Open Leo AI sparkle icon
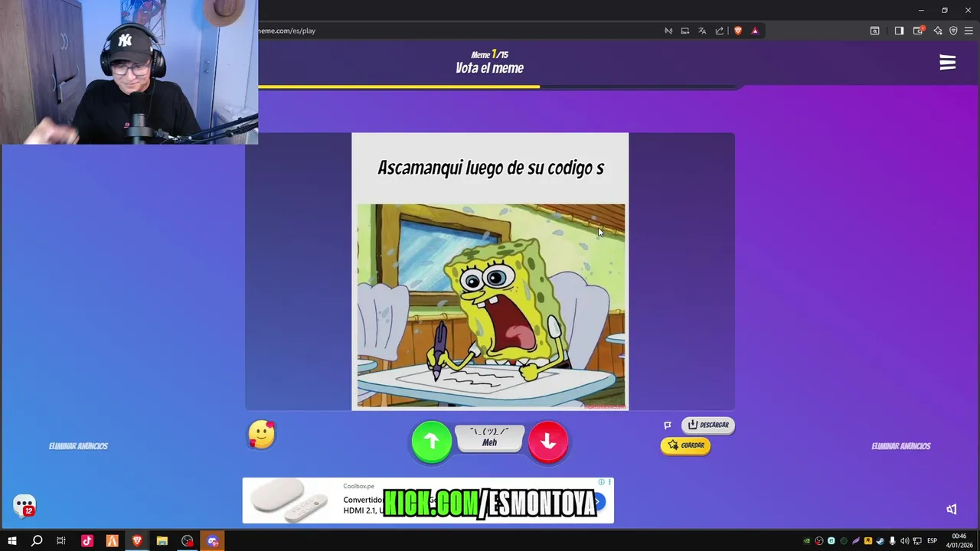Viewport: 980px width, 551px height. pyautogui.click(x=937, y=31)
